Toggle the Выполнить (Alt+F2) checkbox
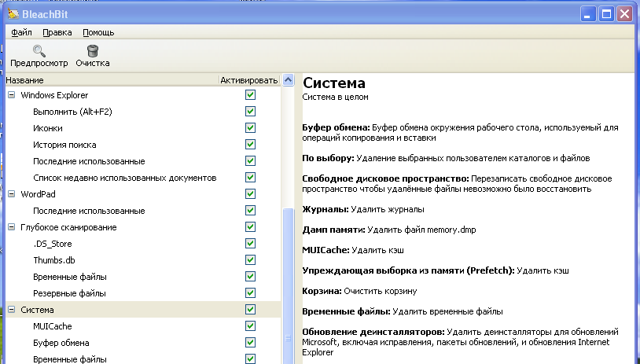Image resolution: width=640 pixels, height=364 pixels. [x=250, y=112]
